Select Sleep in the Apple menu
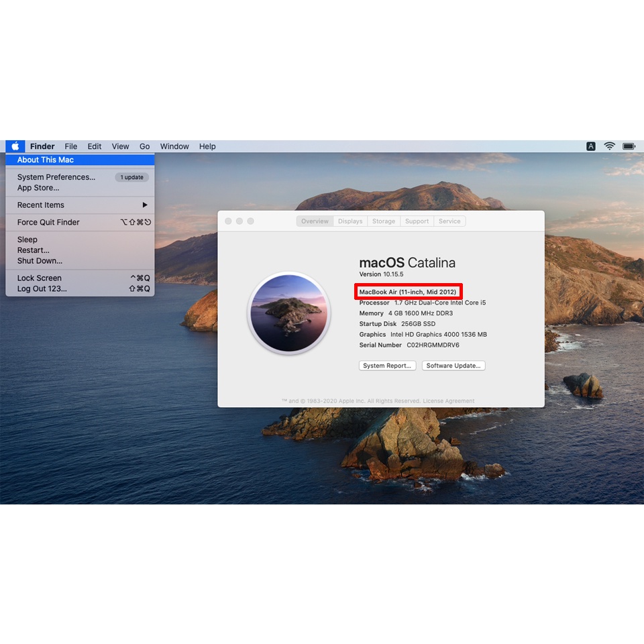644x644 pixels. [x=28, y=239]
